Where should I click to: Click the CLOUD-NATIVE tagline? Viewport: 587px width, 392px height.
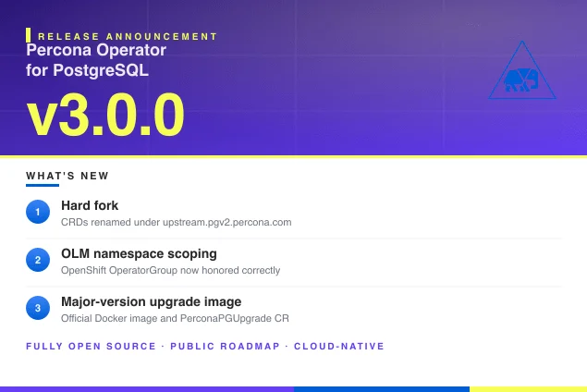pyautogui.click(x=339, y=347)
